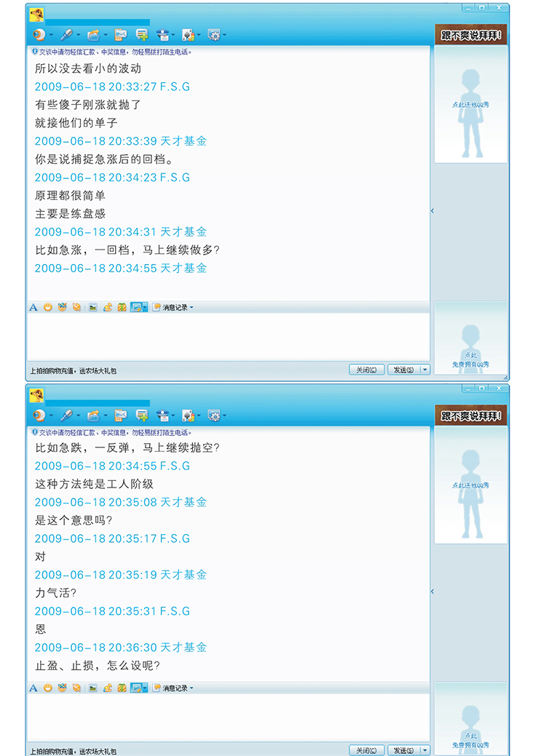Click message input box in lower window
The height and width of the screenshot is (756, 546).
(228, 717)
